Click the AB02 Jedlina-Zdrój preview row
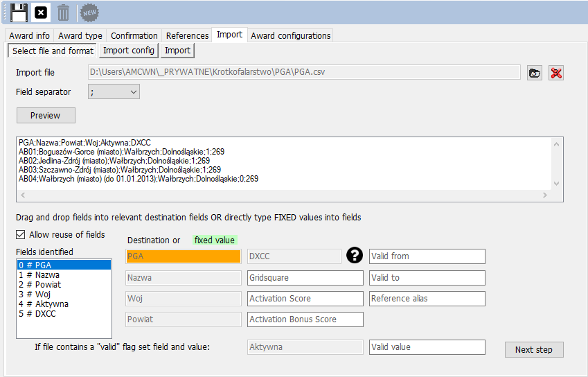This screenshot has width=588, height=377. coord(114,161)
